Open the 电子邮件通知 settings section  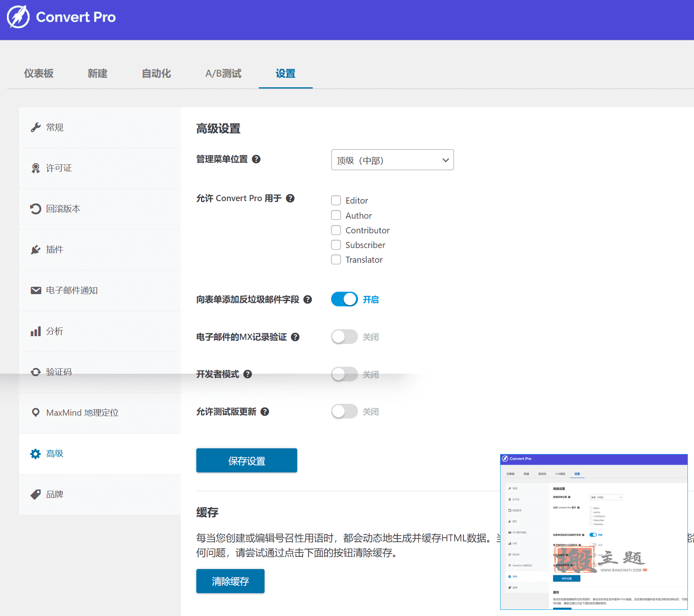pos(100,290)
